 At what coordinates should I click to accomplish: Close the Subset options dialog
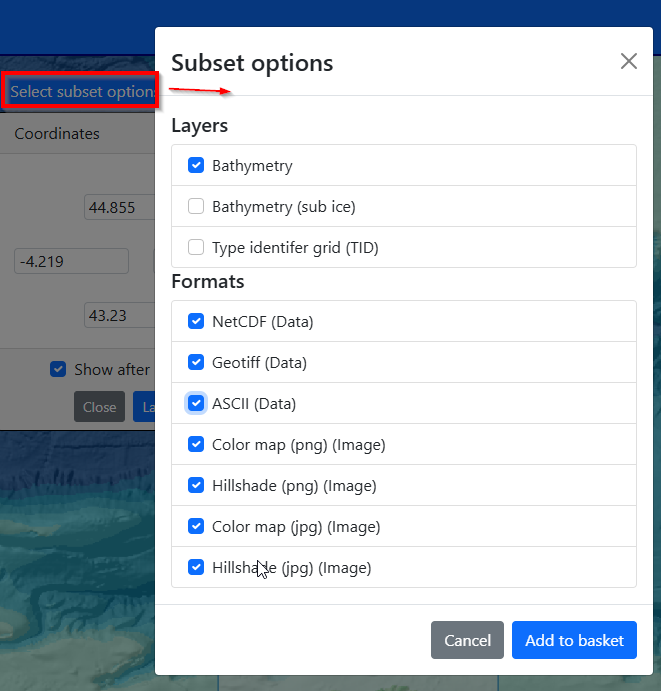click(x=628, y=62)
